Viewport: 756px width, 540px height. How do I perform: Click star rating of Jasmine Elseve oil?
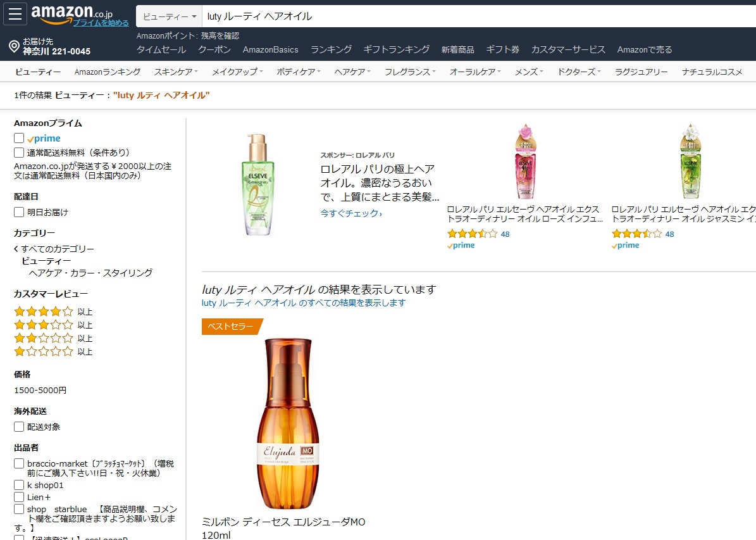[x=636, y=234]
